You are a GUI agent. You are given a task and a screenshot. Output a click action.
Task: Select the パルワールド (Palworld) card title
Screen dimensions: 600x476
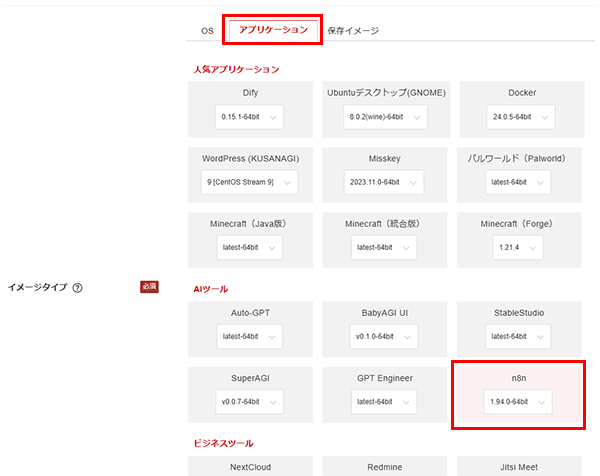[x=516, y=158]
